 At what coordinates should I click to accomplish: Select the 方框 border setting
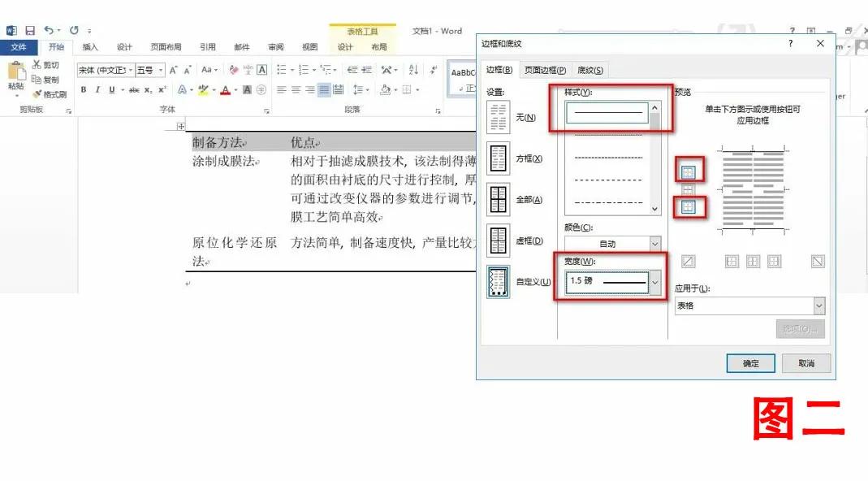point(499,158)
